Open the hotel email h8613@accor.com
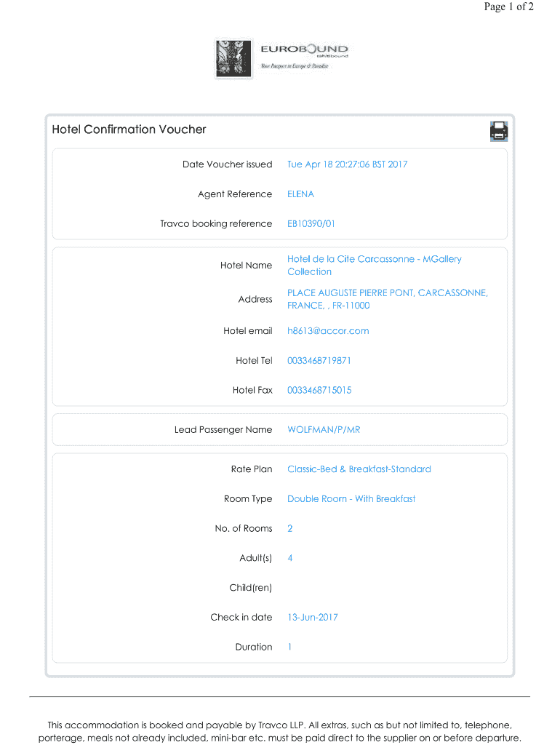Viewport: 560px width, 745px height. tap(328, 331)
